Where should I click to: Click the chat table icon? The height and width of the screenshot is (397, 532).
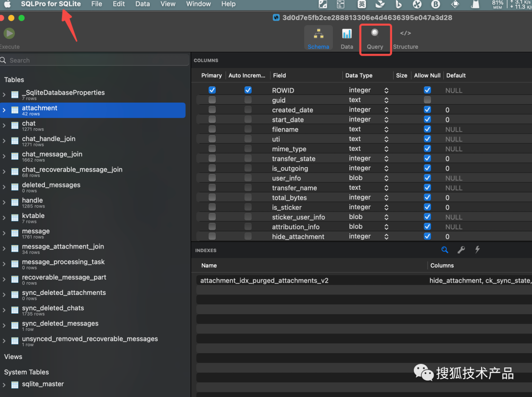(x=15, y=125)
